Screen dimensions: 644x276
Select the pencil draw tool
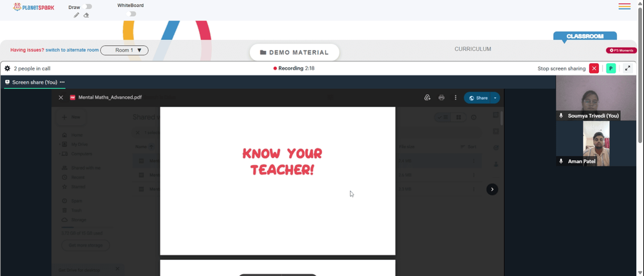tap(77, 15)
